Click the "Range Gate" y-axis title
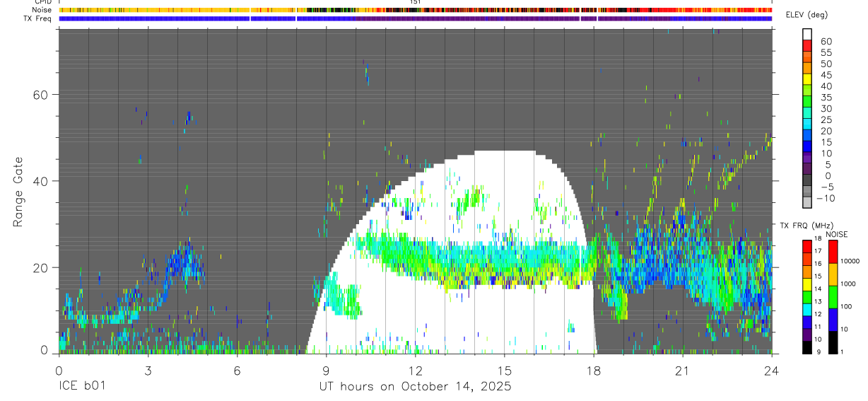The image size is (868, 401). coord(19,190)
